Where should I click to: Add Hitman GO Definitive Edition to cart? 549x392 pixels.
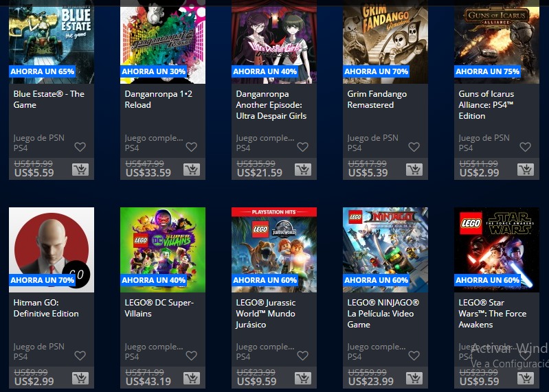[80, 378]
